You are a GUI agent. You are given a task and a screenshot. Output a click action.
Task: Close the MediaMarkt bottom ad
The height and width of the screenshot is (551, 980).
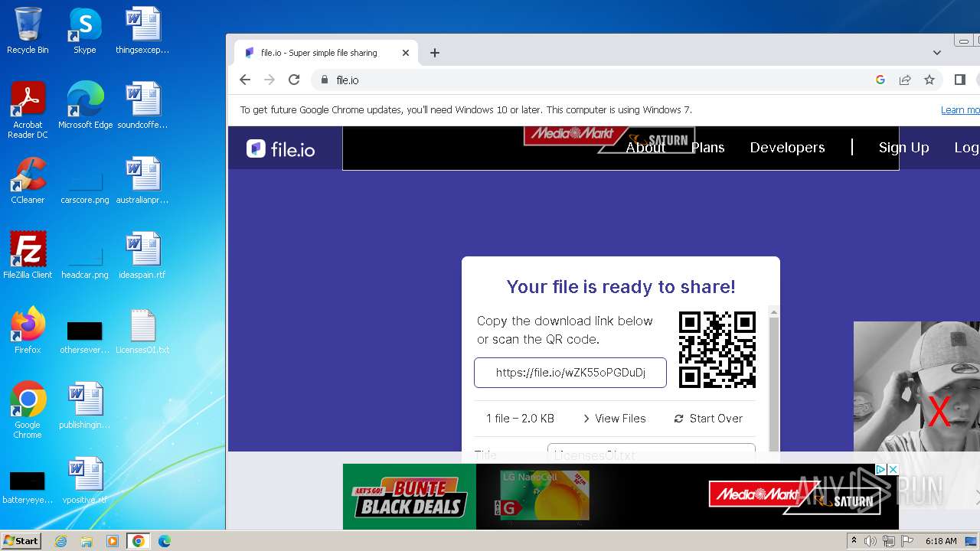point(893,469)
